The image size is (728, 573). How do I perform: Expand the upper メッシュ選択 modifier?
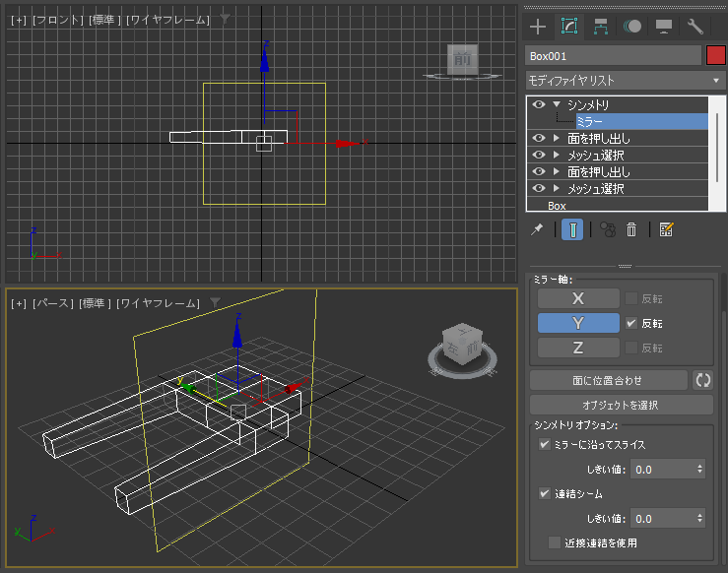tap(557, 155)
